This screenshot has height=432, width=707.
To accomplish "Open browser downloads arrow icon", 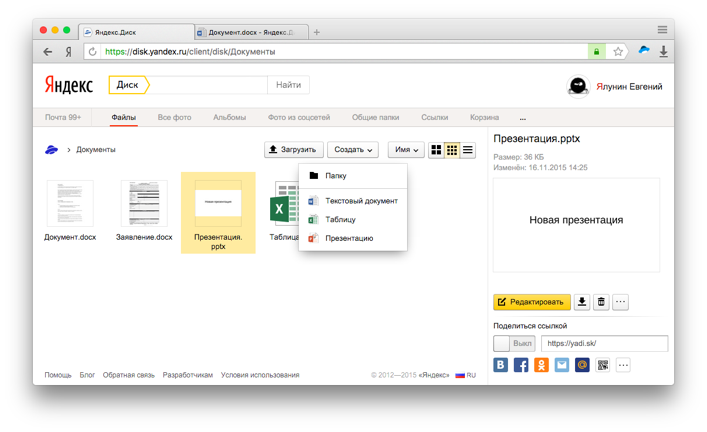I will click(663, 51).
